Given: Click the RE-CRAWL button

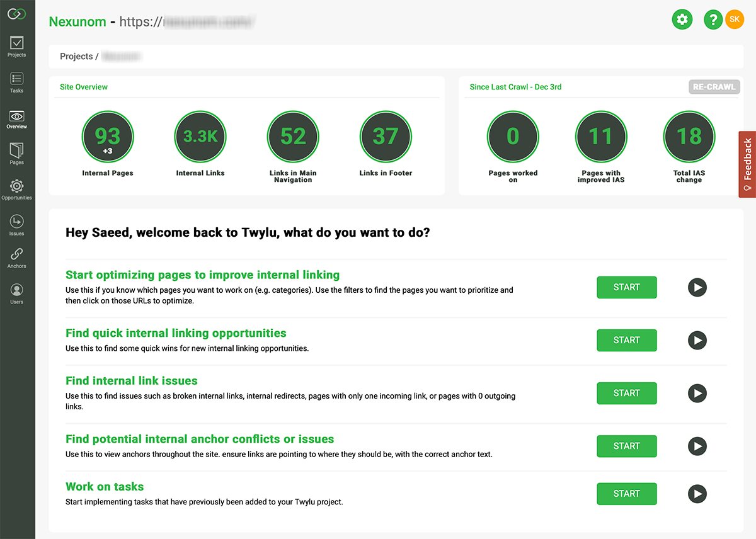Looking at the screenshot, I should point(714,87).
